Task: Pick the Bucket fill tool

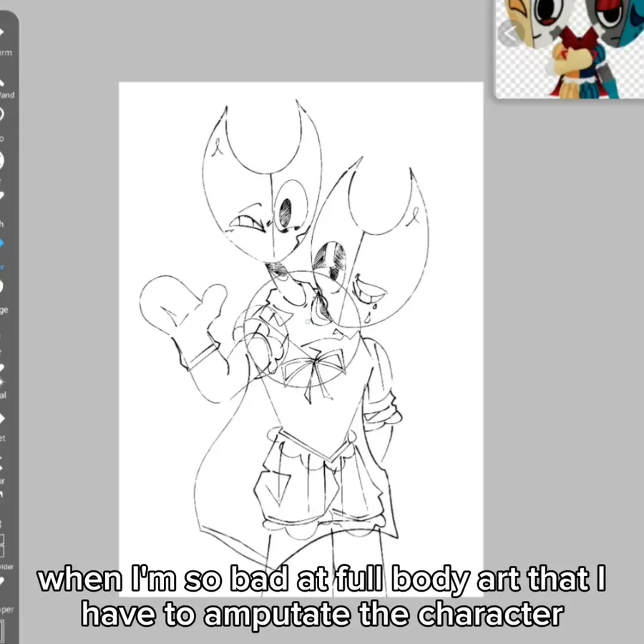Action: click(3, 427)
